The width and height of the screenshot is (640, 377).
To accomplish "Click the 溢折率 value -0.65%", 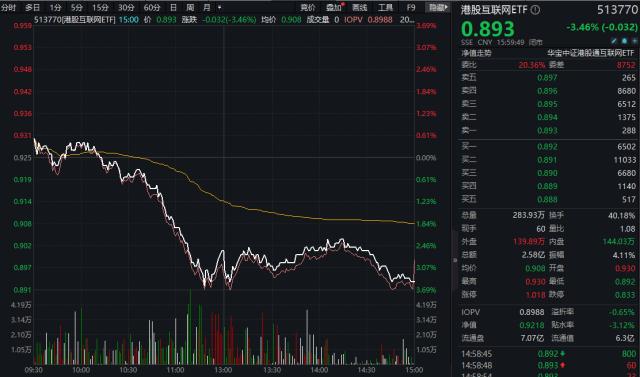I will tap(622, 312).
